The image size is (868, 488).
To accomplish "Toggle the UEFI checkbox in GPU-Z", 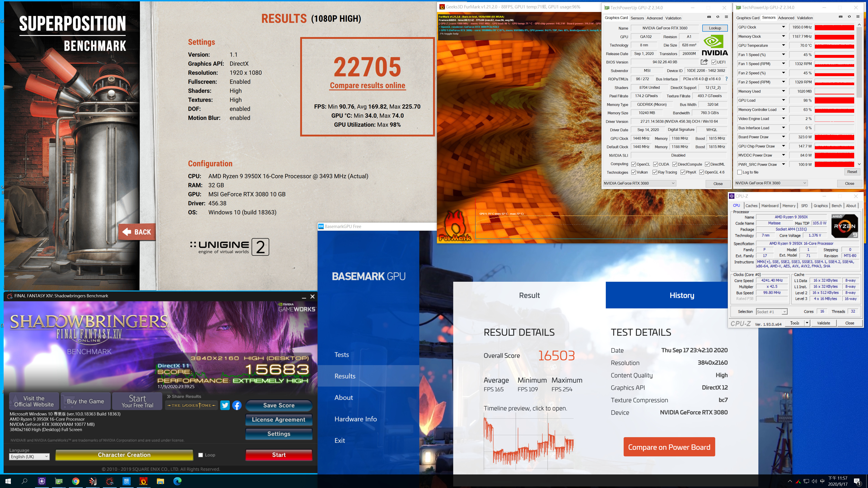I will (714, 62).
